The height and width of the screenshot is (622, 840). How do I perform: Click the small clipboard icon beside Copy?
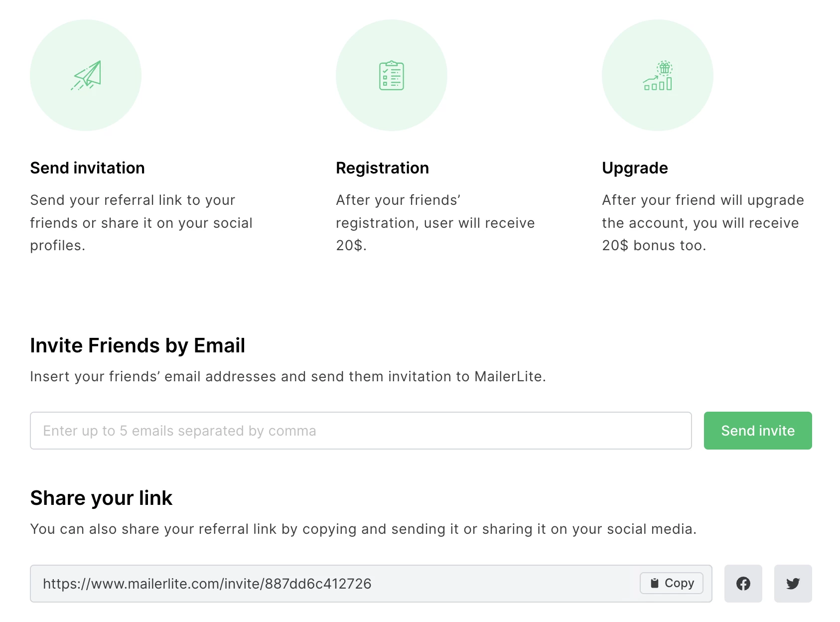655,583
